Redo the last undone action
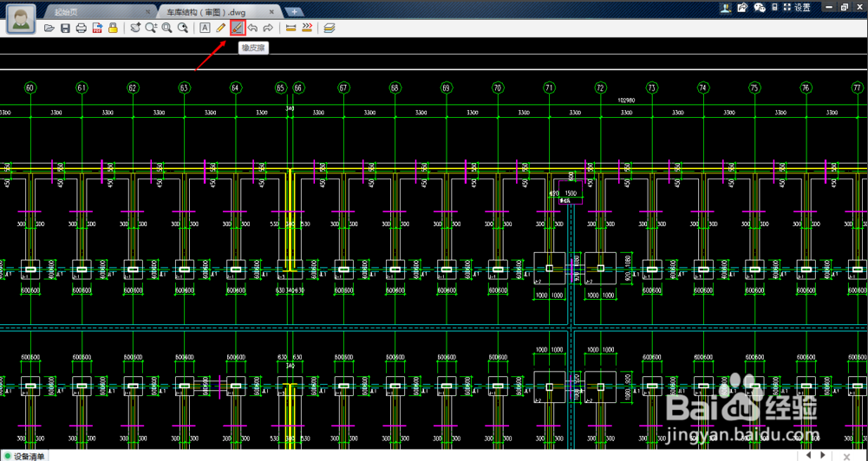The height and width of the screenshot is (461, 868). (268, 29)
